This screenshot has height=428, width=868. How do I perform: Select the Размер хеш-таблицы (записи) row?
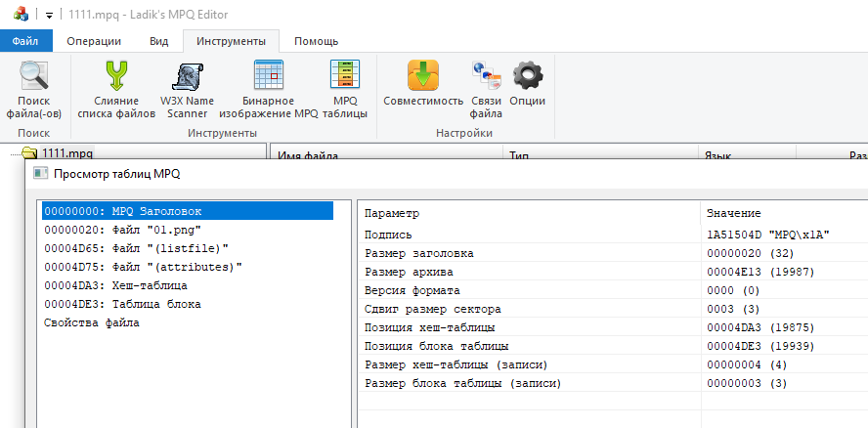point(613,364)
